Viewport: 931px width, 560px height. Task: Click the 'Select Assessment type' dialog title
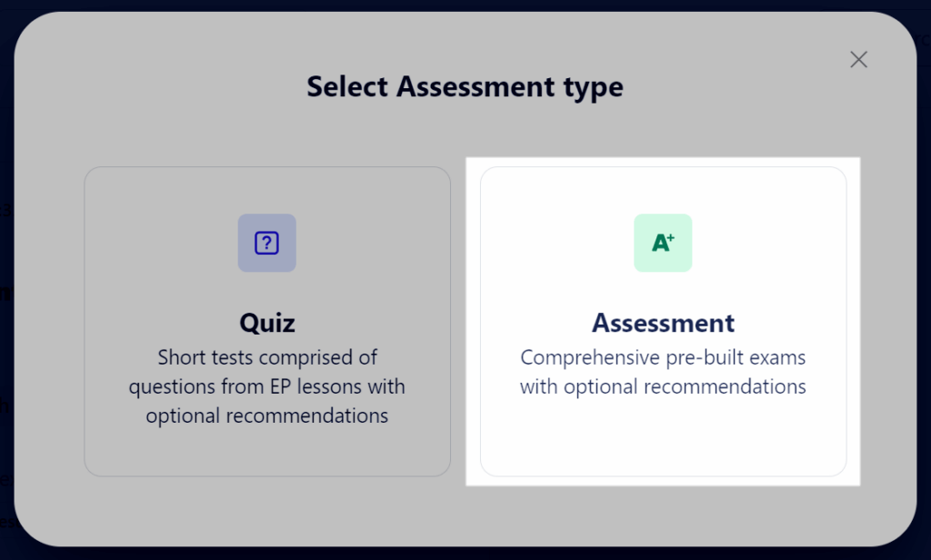(x=465, y=86)
